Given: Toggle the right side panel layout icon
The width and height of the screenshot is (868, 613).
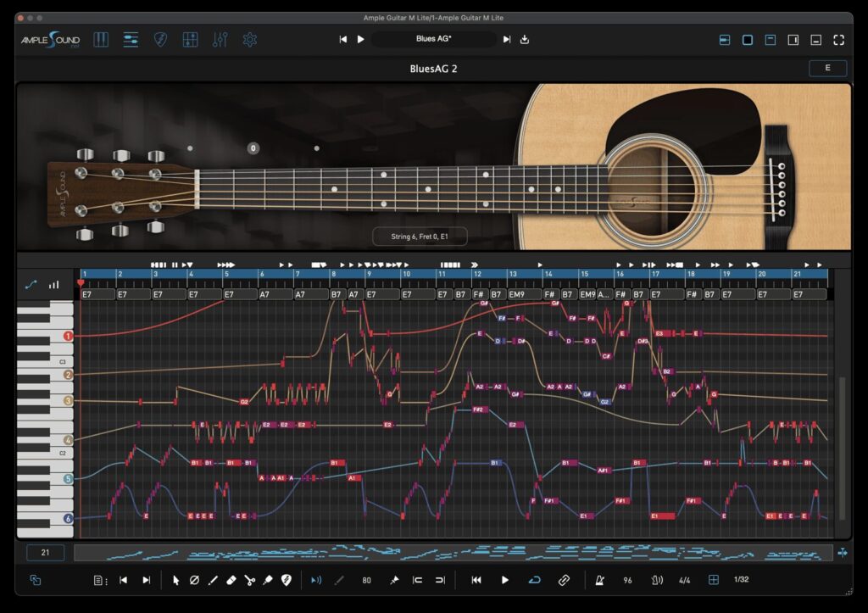Looking at the screenshot, I should pos(793,40).
